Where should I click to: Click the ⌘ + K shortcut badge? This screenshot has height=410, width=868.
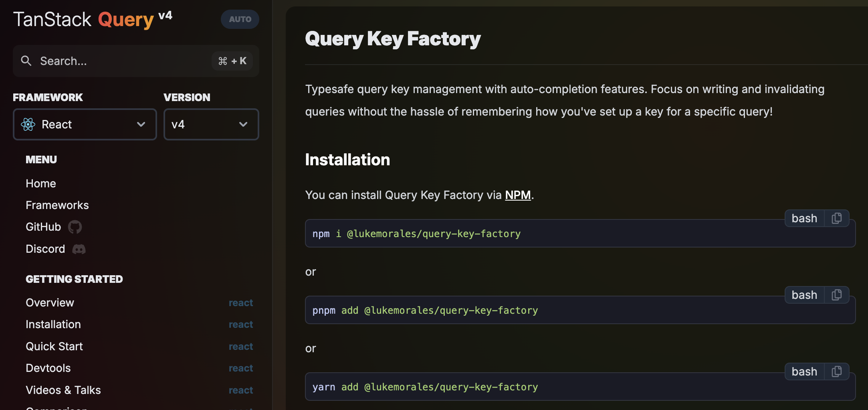coord(232,61)
